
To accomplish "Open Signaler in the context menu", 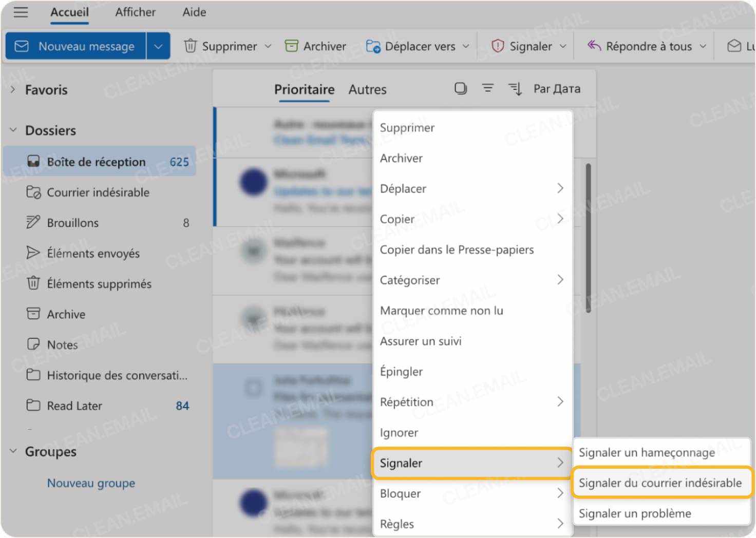I will click(x=472, y=463).
